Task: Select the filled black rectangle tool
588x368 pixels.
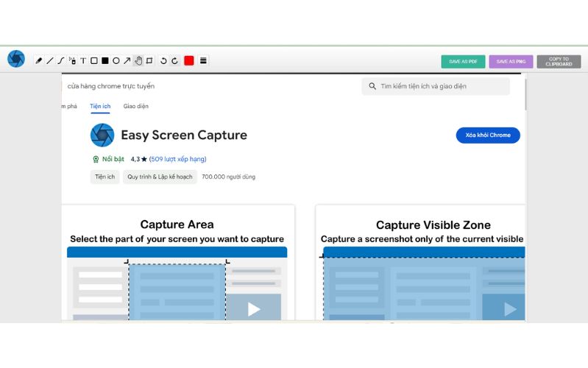Action: [105, 61]
